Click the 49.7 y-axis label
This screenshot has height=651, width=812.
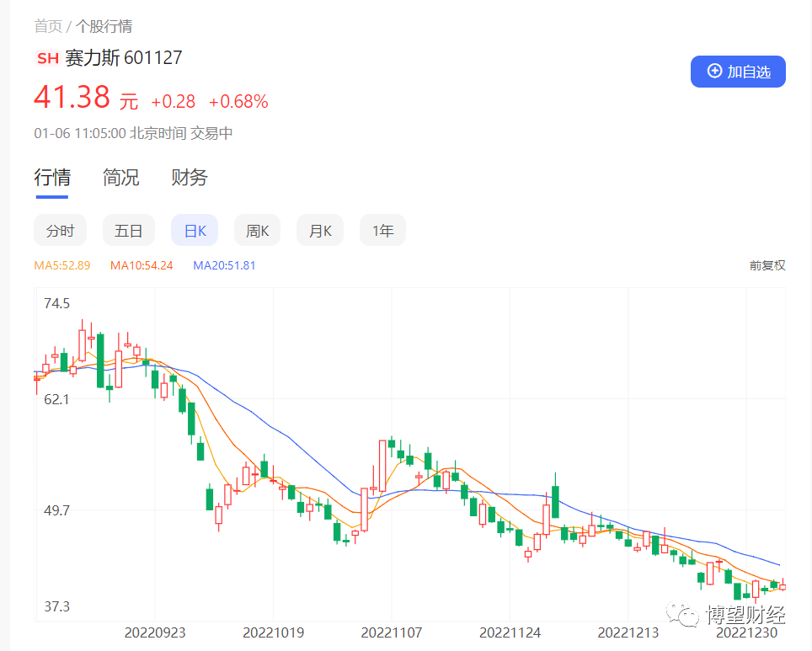pos(56,510)
